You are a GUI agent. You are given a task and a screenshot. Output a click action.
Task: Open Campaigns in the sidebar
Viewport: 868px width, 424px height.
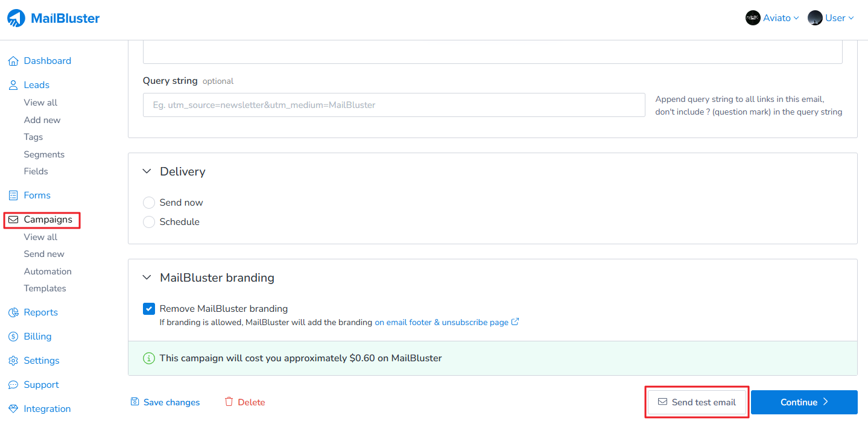tap(48, 220)
